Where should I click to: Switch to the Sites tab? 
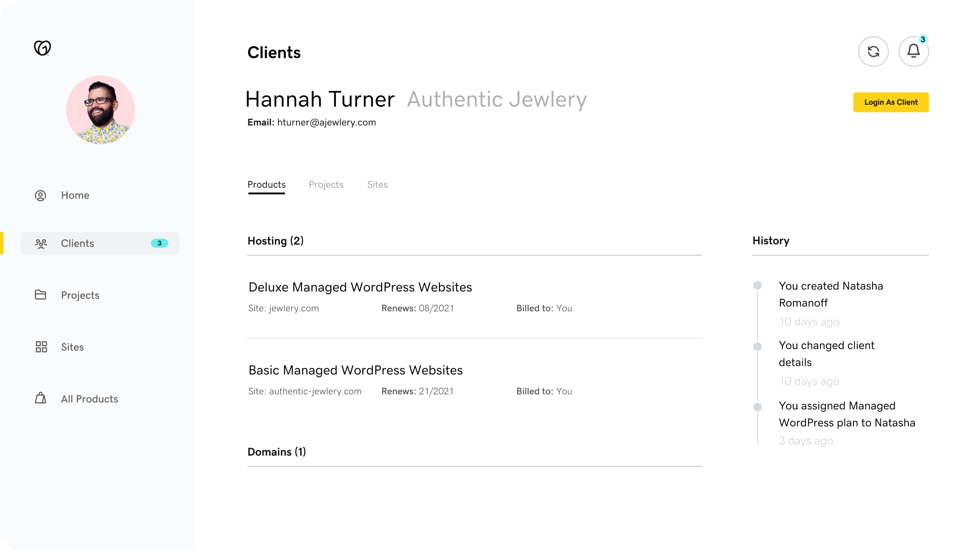[377, 185]
